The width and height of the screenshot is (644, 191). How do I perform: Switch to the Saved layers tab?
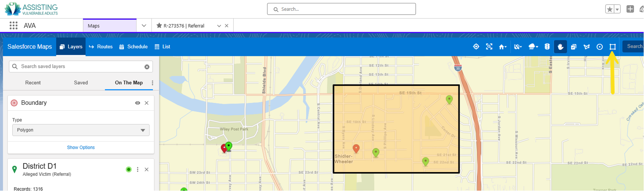pyautogui.click(x=81, y=83)
